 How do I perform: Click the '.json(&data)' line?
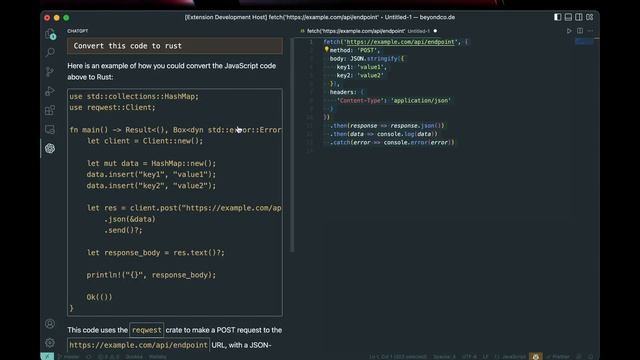pyautogui.click(x=130, y=219)
